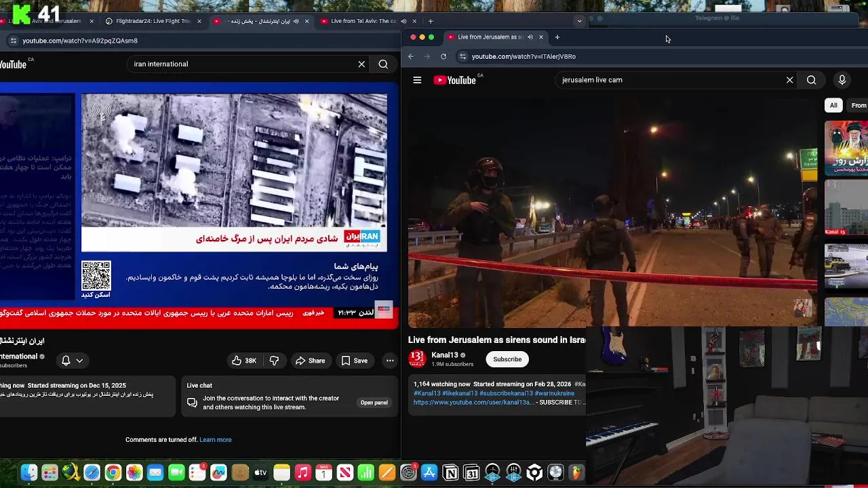
Task: Focus left window address bar youtube.com/watch?v=A92pqZQAsm8
Action: (x=80, y=41)
